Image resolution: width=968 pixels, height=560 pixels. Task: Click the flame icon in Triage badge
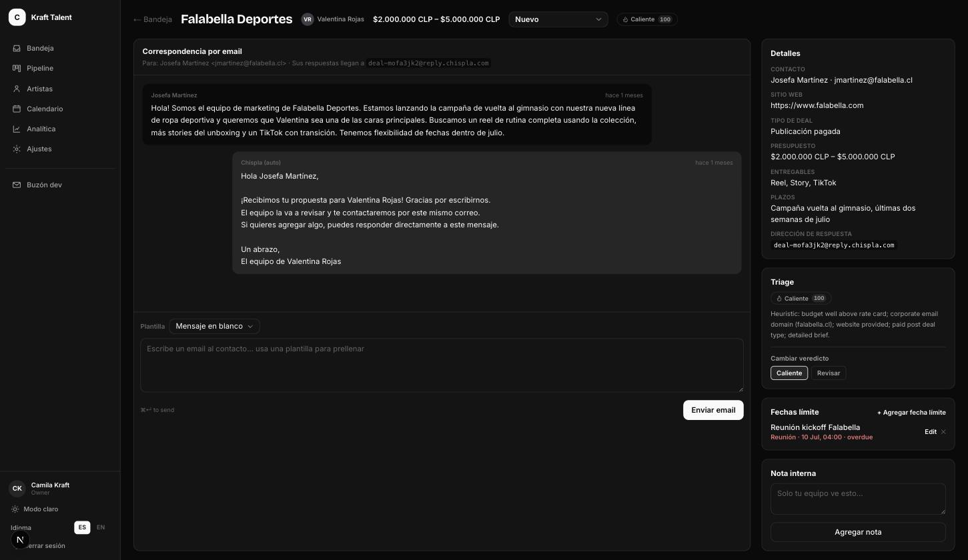pyautogui.click(x=779, y=299)
